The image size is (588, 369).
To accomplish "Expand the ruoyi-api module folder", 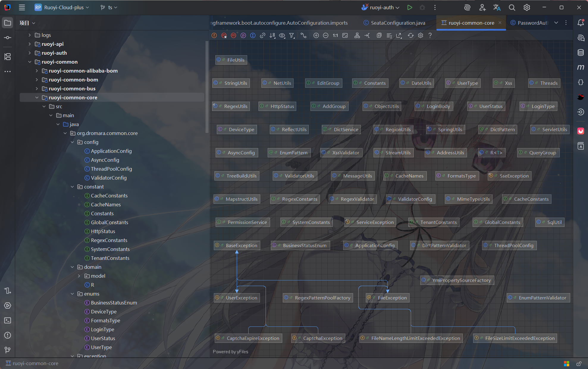I will (x=29, y=44).
